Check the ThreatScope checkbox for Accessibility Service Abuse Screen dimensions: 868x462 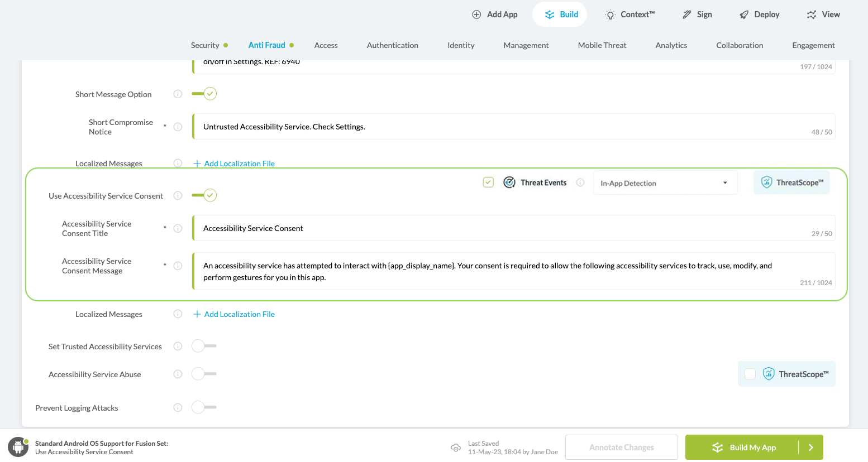click(750, 374)
